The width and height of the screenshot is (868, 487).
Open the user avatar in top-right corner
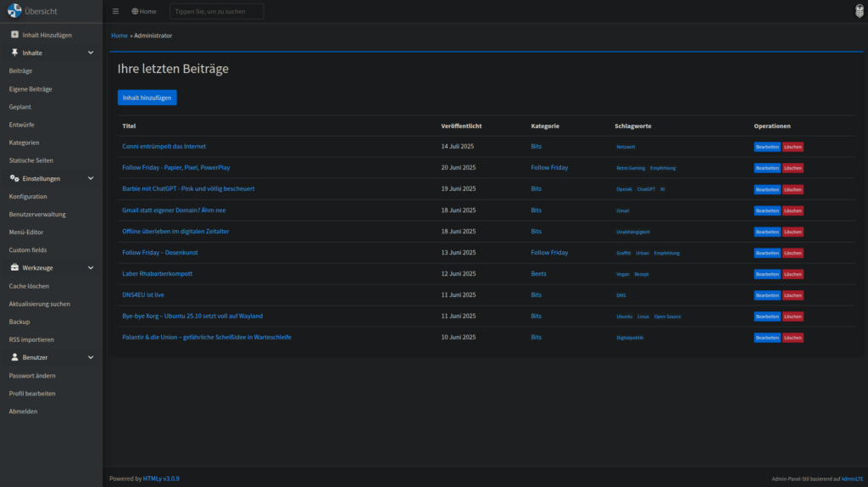click(x=859, y=12)
